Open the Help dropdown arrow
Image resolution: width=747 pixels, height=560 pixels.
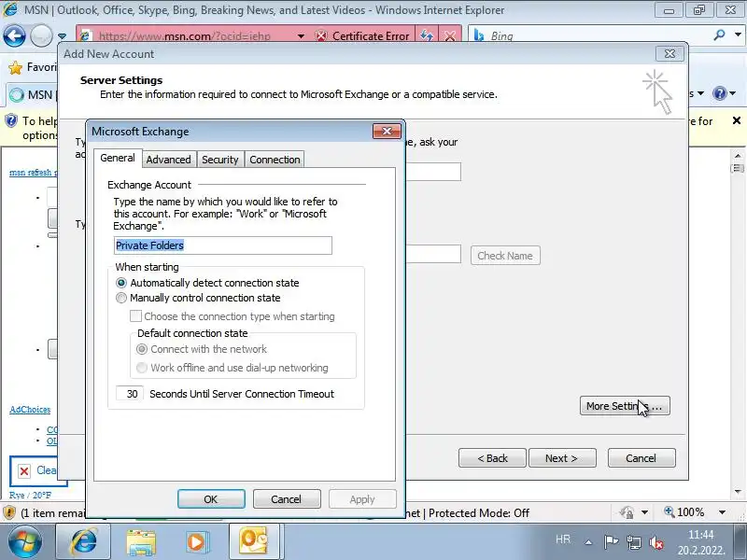tap(733, 93)
